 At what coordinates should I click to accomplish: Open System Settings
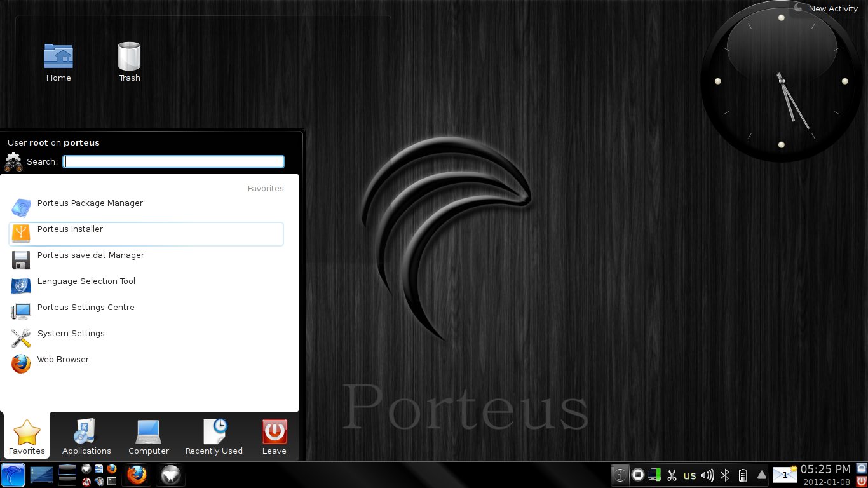(x=71, y=334)
